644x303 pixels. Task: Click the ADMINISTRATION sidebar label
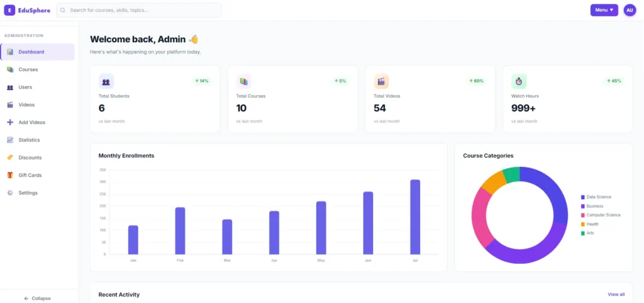24,35
